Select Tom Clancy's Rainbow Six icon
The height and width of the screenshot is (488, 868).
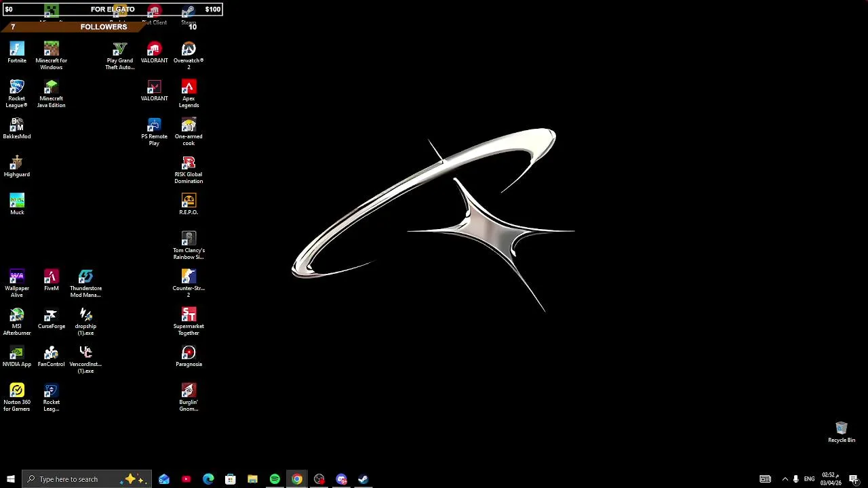pos(189,246)
